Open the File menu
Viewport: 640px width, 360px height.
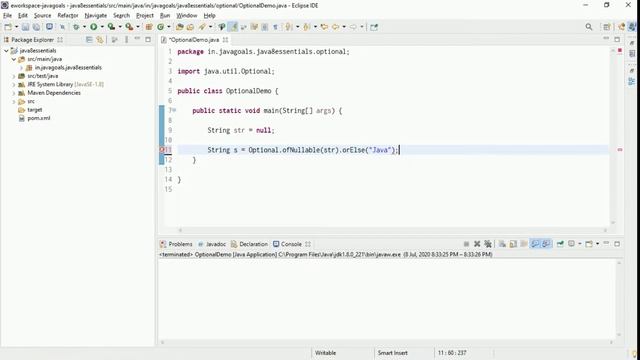tap(7, 16)
